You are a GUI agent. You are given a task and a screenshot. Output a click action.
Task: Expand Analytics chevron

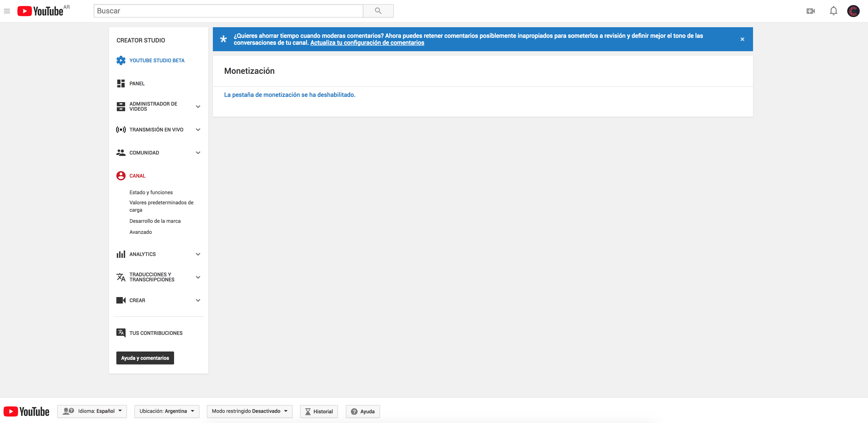click(198, 254)
